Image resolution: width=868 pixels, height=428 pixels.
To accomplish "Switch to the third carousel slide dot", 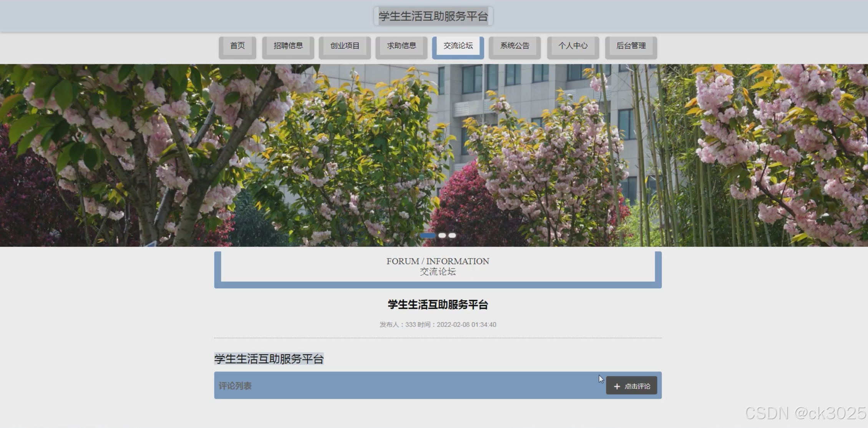I will coord(452,235).
